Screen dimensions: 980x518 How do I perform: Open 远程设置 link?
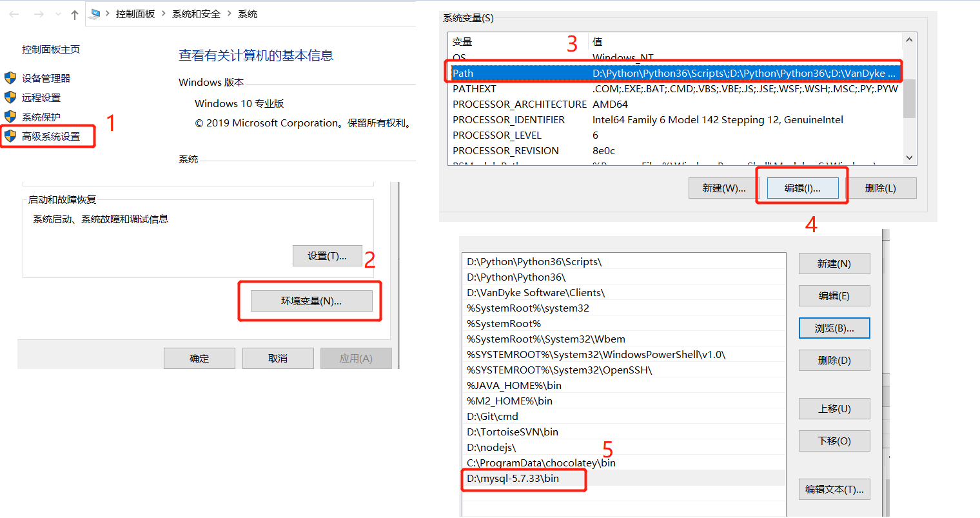[x=41, y=97]
